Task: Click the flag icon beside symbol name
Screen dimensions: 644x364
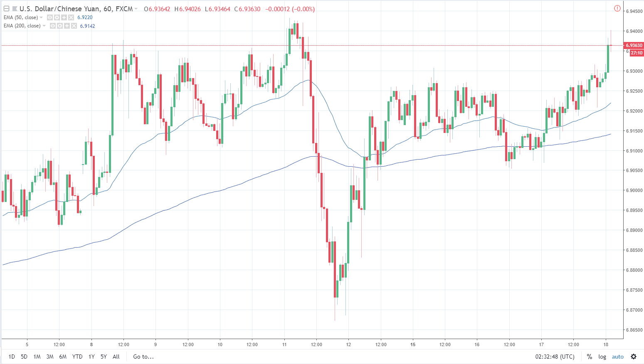Action: [15, 9]
